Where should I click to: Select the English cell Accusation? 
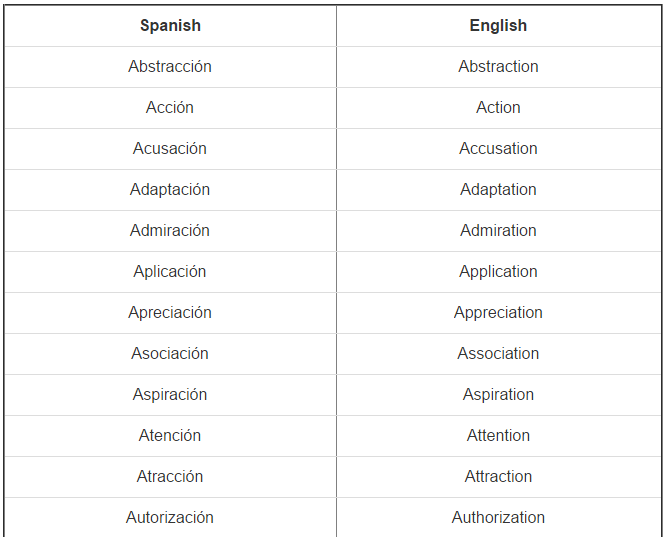pyautogui.click(x=498, y=149)
